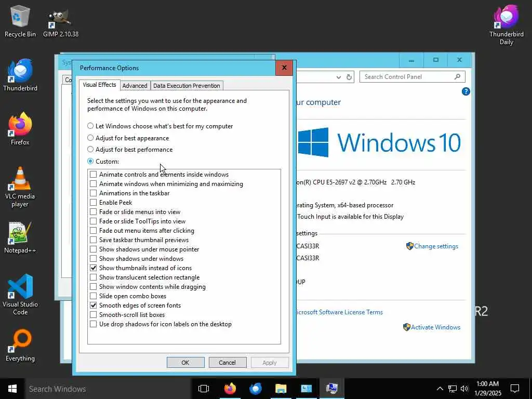This screenshot has width=532, height=399.
Task: Open Microsoft Software License Terms link
Action: pyautogui.click(x=339, y=312)
